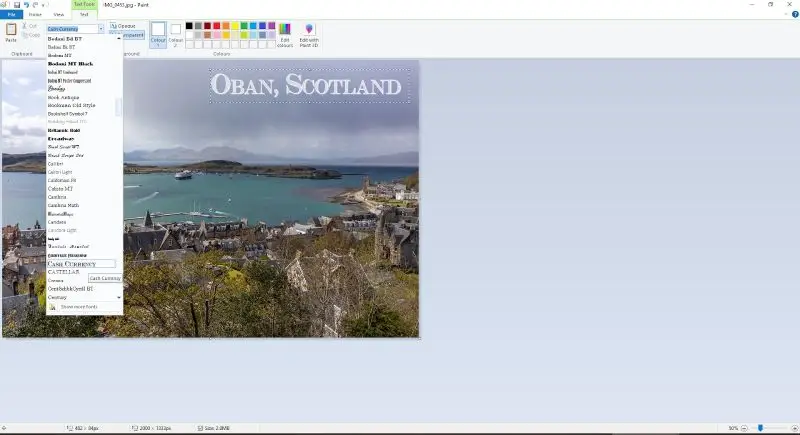Click the Paste clipboard icon
The height and width of the screenshot is (435, 800).
tap(11, 30)
